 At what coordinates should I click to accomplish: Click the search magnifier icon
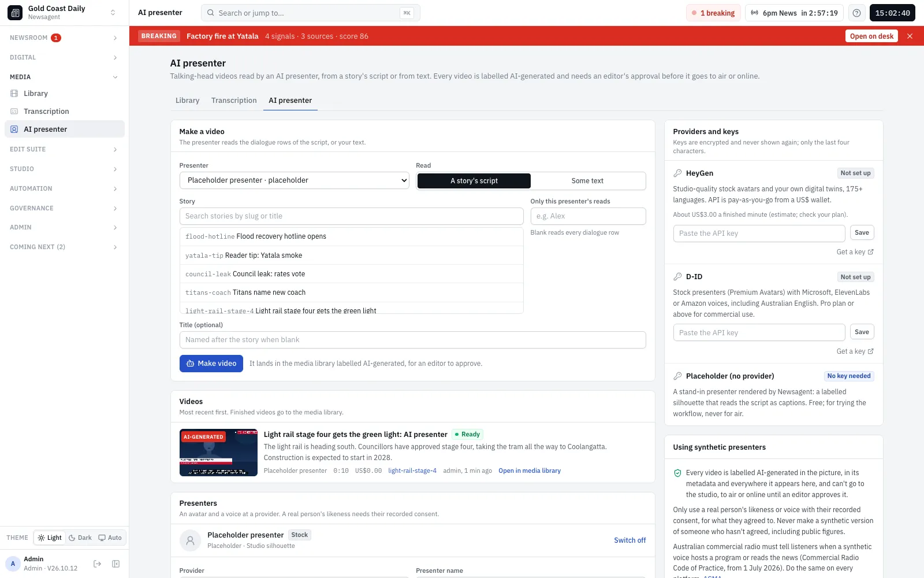(x=210, y=13)
